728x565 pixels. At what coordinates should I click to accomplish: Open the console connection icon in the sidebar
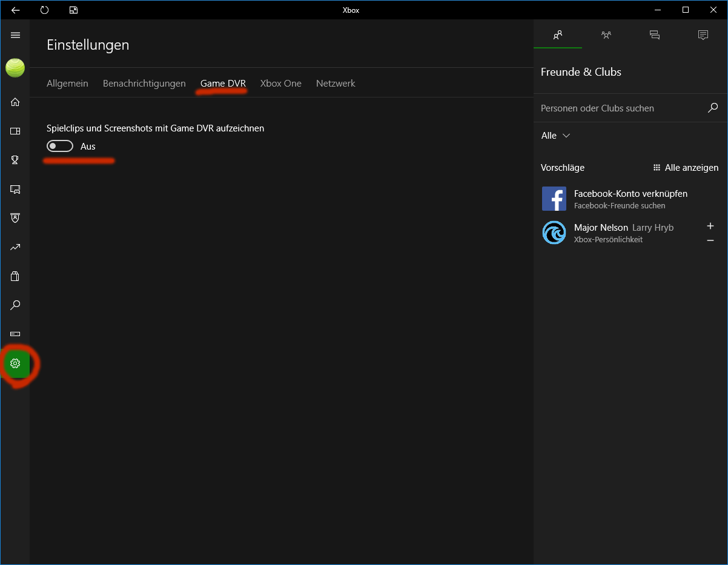(x=15, y=334)
